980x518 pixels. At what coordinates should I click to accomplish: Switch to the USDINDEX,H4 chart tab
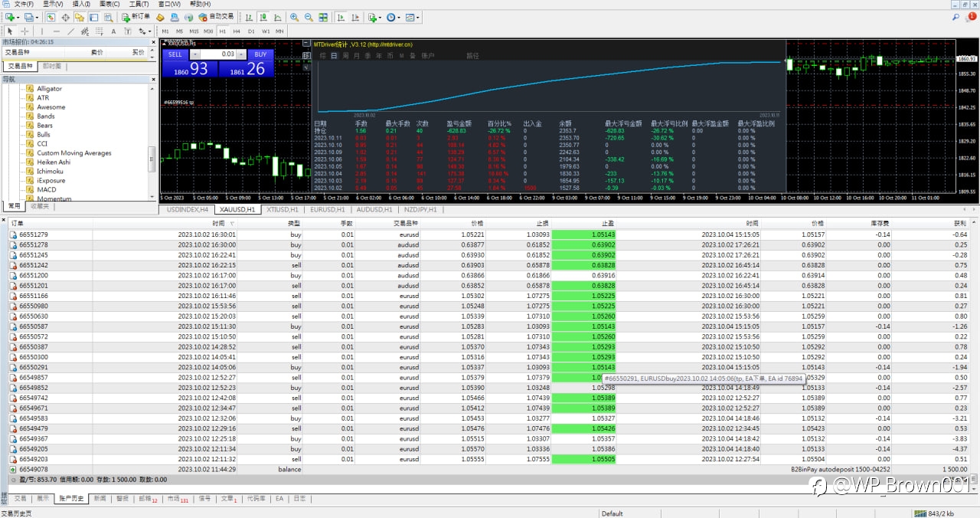tap(188, 209)
